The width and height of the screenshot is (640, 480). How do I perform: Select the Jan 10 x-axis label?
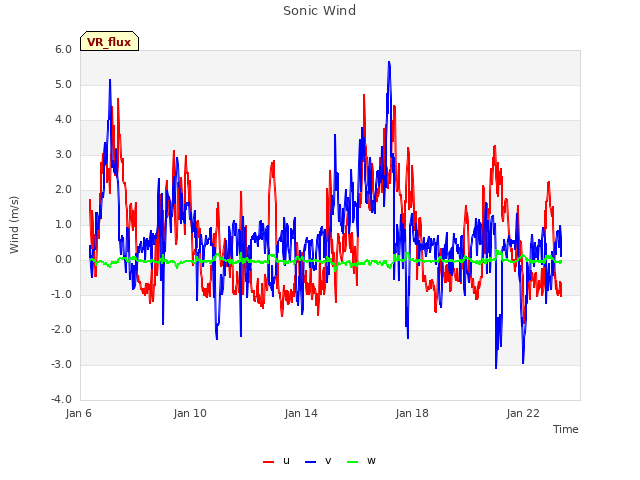pos(190,413)
